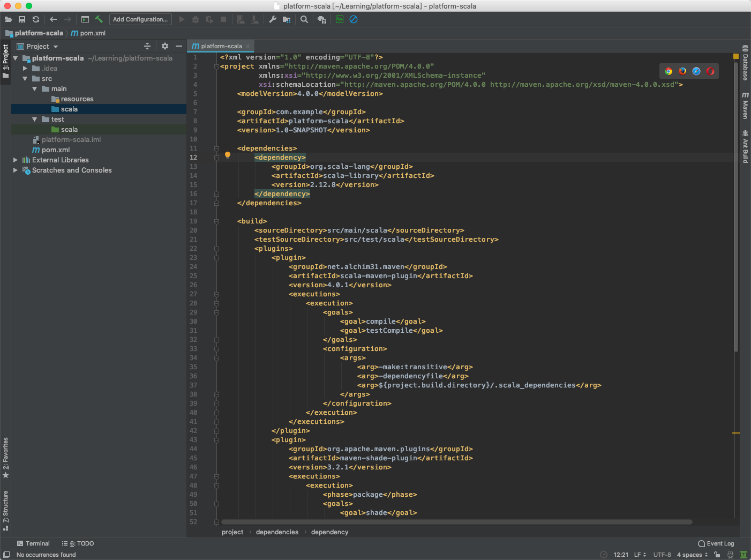Click the green T icon in status bar

[x=744, y=555]
